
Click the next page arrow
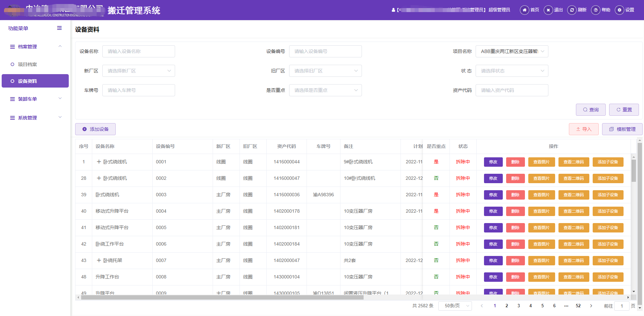coord(591,306)
